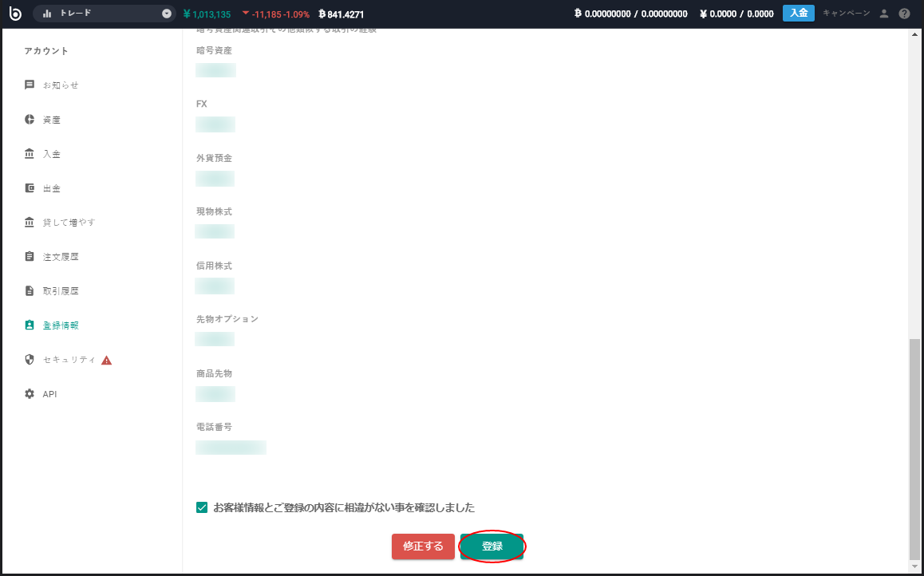Click the セキュリティ shield icon

(x=30, y=359)
